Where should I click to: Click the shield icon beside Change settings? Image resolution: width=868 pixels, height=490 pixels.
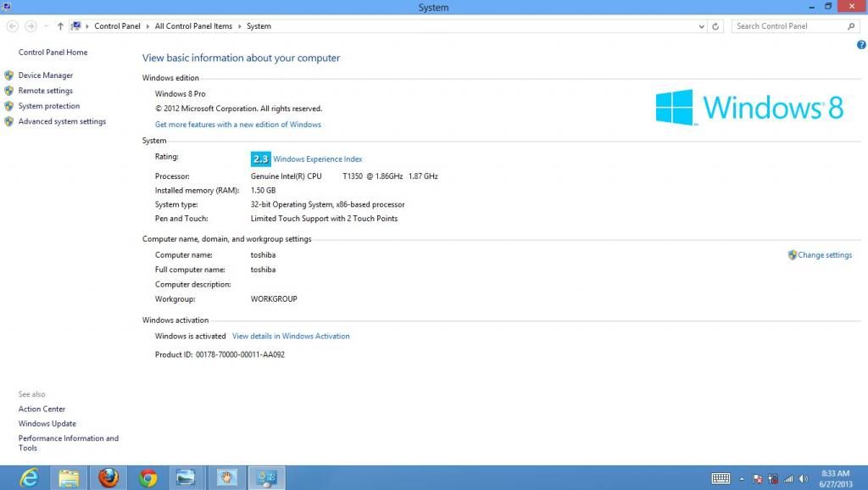(793, 255)
